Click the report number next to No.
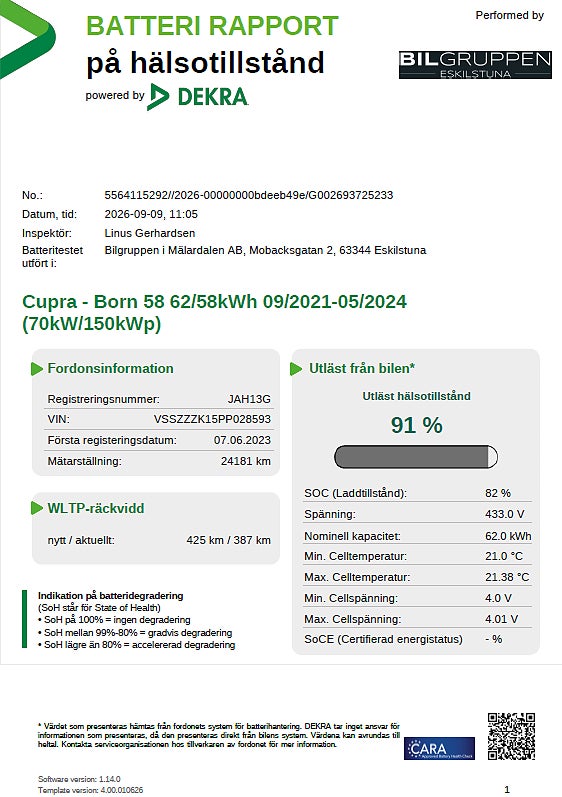This screenshot has width=562, height=797. [x=248, y=195]
